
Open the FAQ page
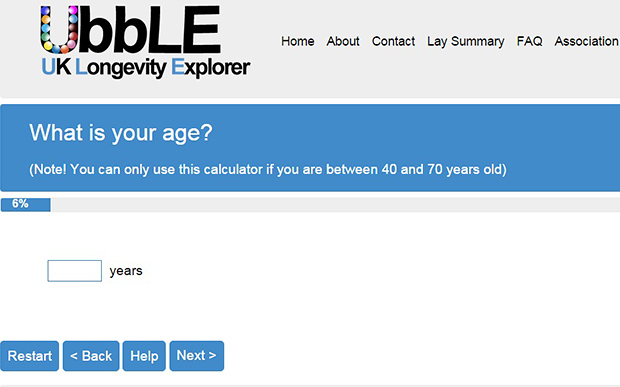tap(529, 41)
